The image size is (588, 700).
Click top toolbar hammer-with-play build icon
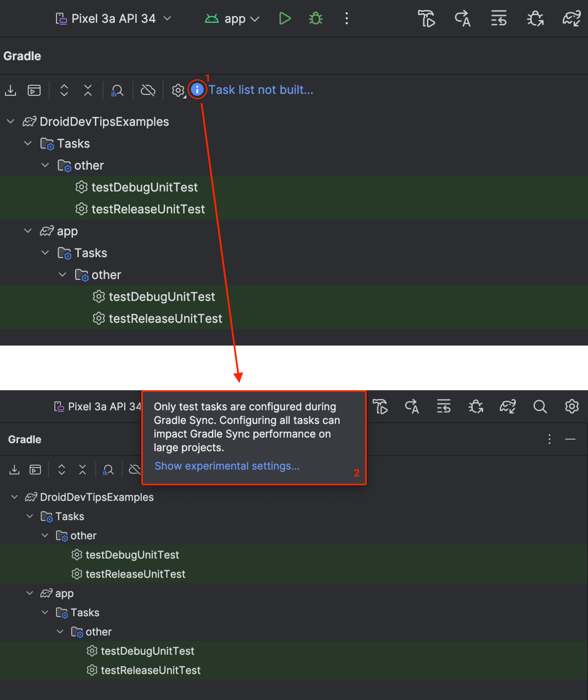coord(427,19)
